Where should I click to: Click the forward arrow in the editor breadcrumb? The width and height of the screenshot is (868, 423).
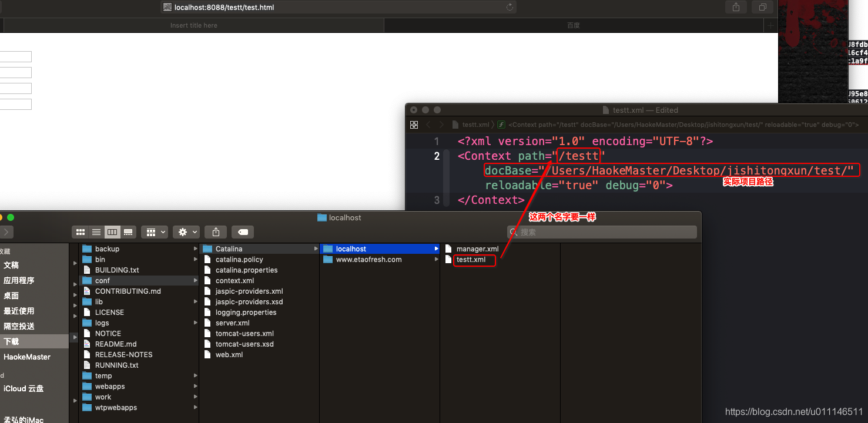point(441,125)
